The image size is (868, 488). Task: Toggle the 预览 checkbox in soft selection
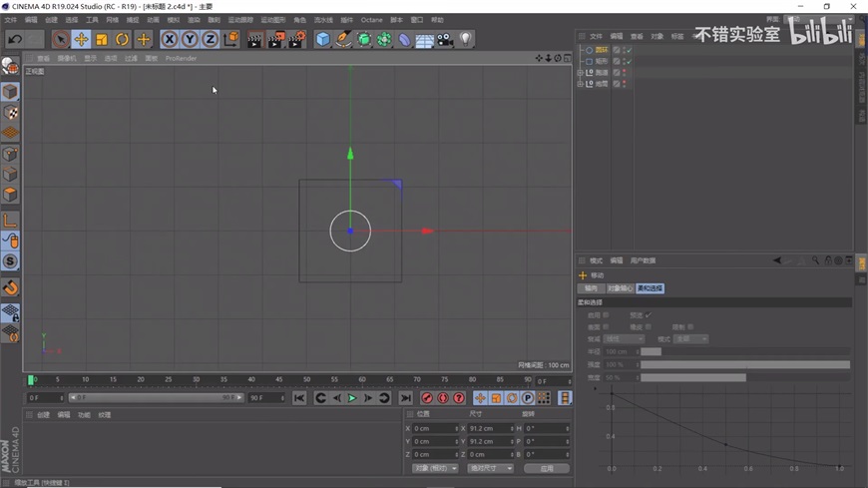click(648, 315)
